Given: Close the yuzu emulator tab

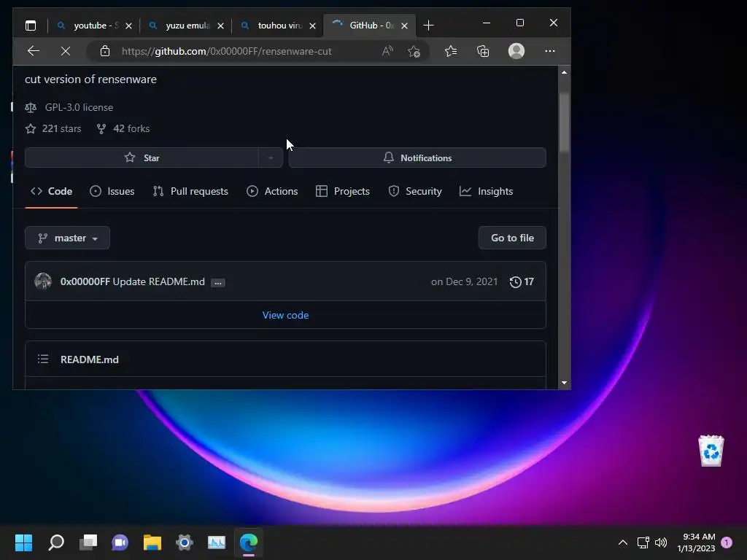Looking at the screenshot, I should pyautogui.click(x=220, y=26).
